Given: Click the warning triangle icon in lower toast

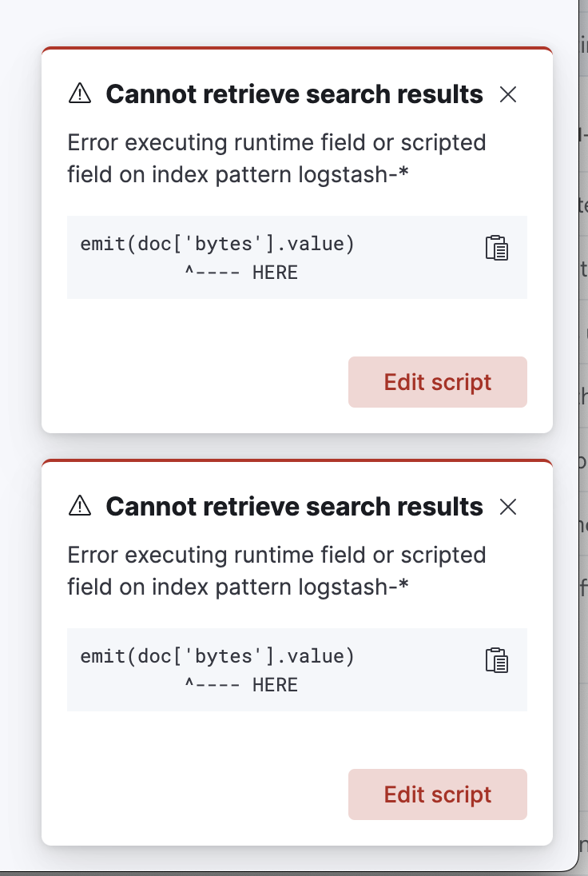Looking at the screenshot, I should [x=80, y=506].
